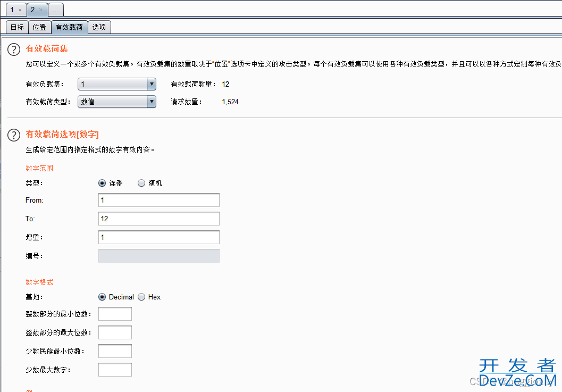The height and width of the screenshot is (392, 562).
Task: Open the 目标 tab
Action: pyautogui.click(x=17, y=27)
